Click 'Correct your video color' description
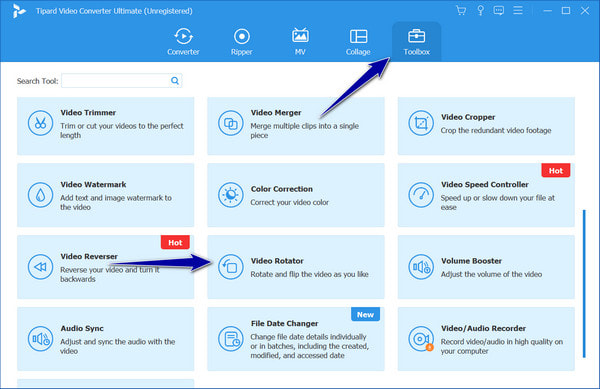Screen dimensions: 600x389 point(289,202)
